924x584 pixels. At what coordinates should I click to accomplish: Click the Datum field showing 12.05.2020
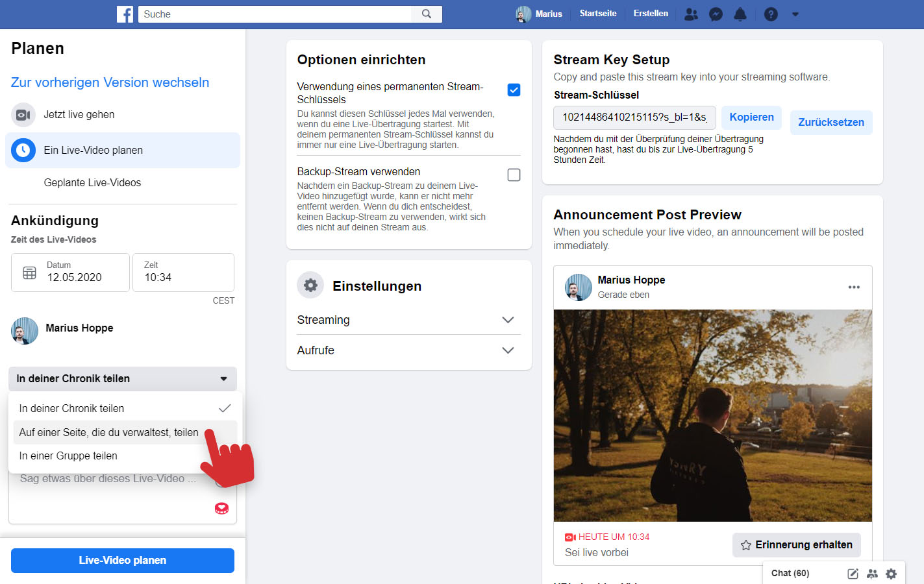[71, 273]
